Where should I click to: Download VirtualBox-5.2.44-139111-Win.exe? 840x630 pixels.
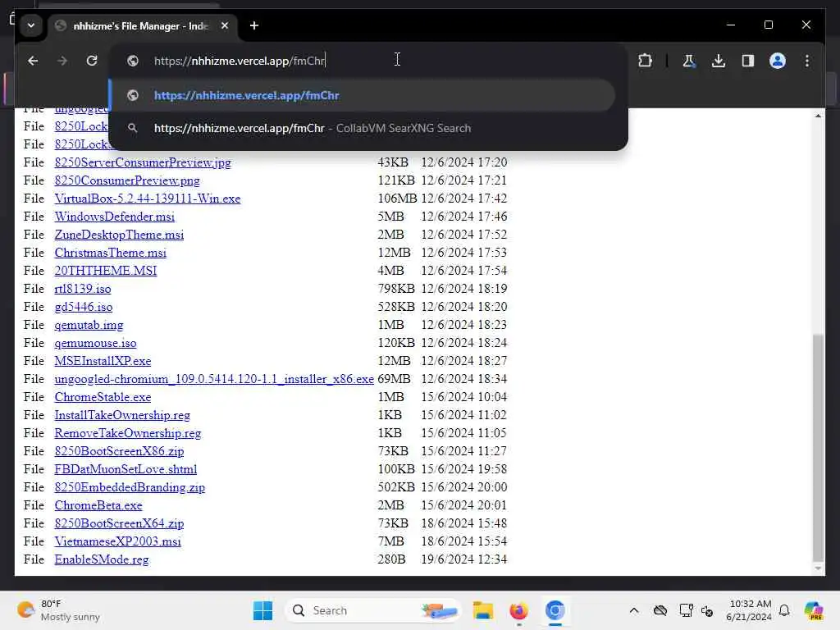pos(148,199)
